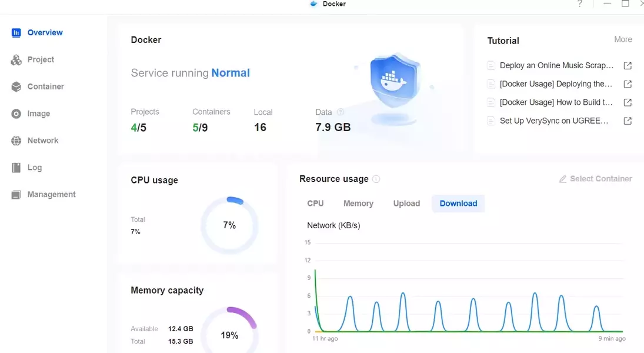
Task: Open Deploy an Online Music Scrap tutorial
Action: tap(556, 66)
